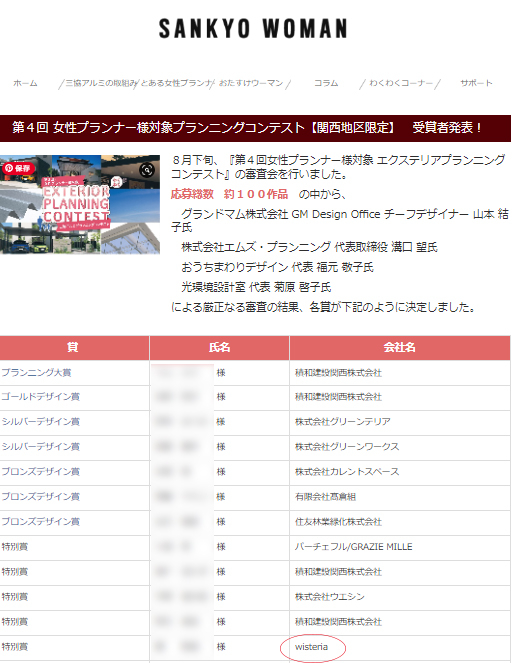Click the red 応募総数 約100作品 text
This screenshot has height=663, width=516.
[229, 194]
